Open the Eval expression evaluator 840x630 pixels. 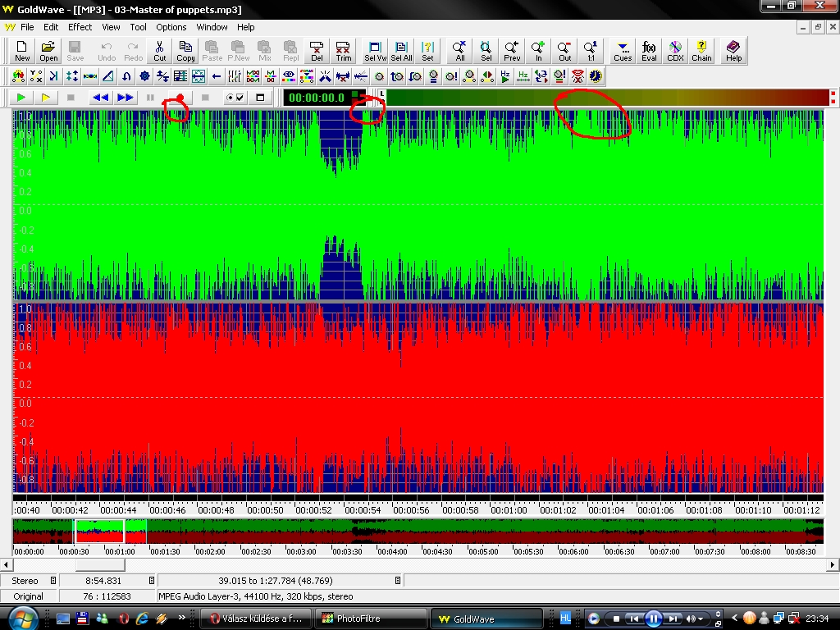pos(649,51)
